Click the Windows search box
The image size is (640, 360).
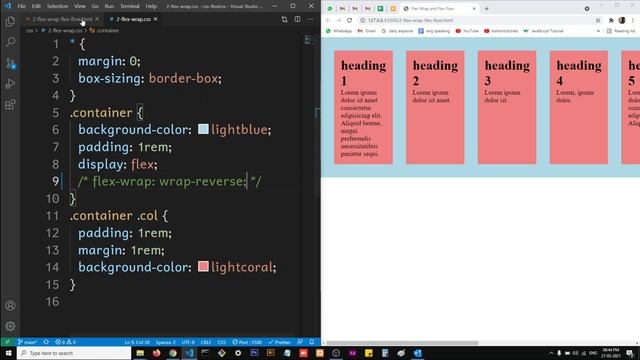(x=74, y=353)
